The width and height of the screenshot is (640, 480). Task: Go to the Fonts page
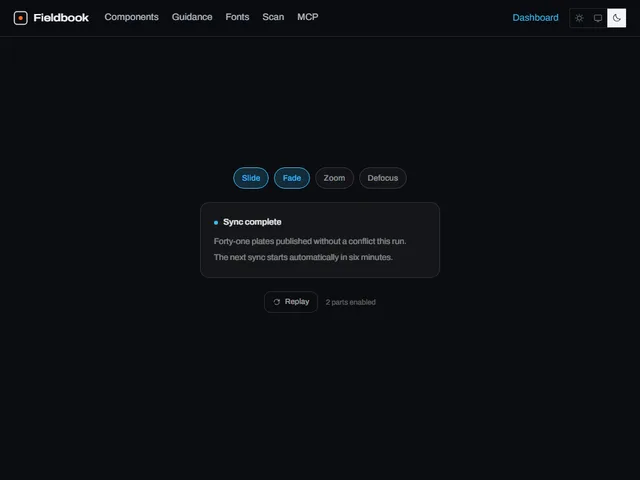237,17
